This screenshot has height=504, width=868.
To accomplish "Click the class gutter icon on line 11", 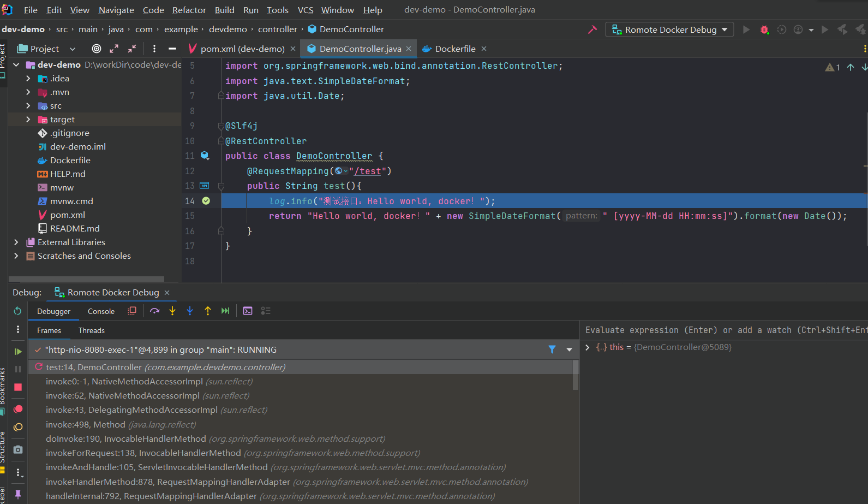I will pyautogui.click(x=205, y=156).
